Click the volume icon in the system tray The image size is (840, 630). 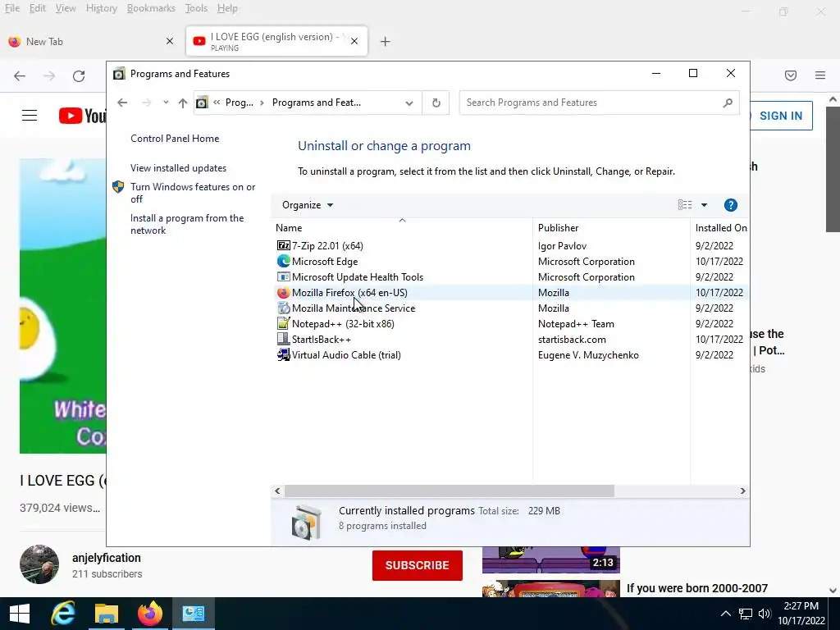(765, 614)
